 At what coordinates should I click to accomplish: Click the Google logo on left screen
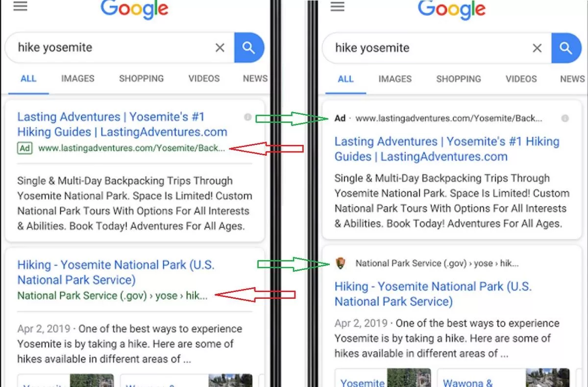pos(134,9)
